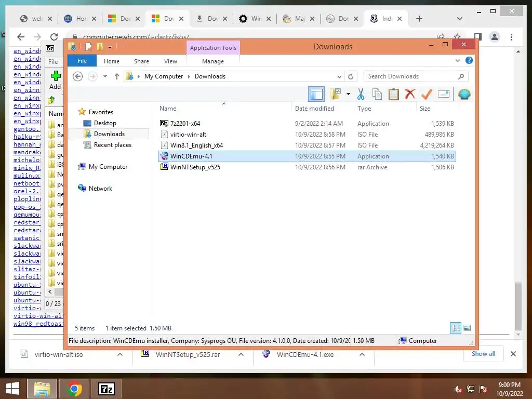
Task: Go up one folder level arrow
Action: (x=117, y=76)
